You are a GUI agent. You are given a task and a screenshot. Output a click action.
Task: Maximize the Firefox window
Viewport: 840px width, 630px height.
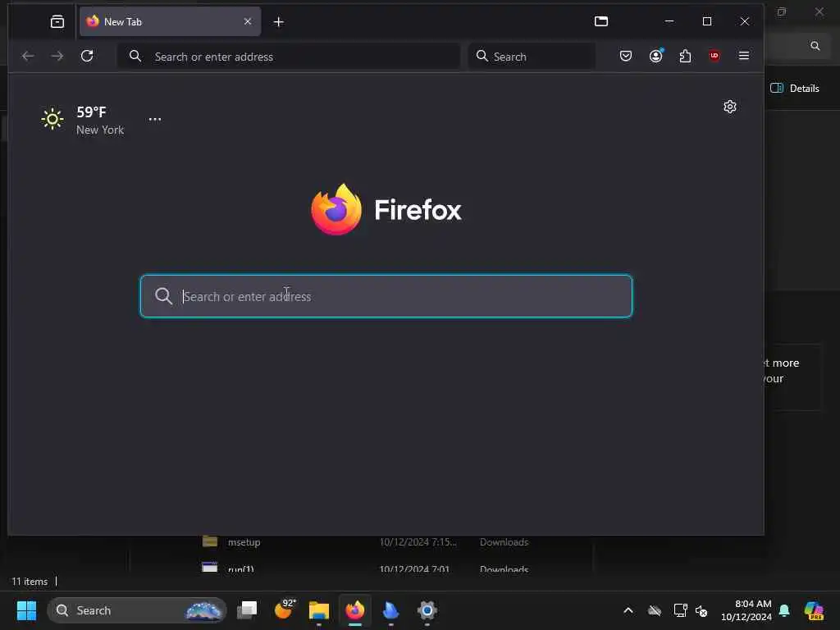click(x=707, y=21)
